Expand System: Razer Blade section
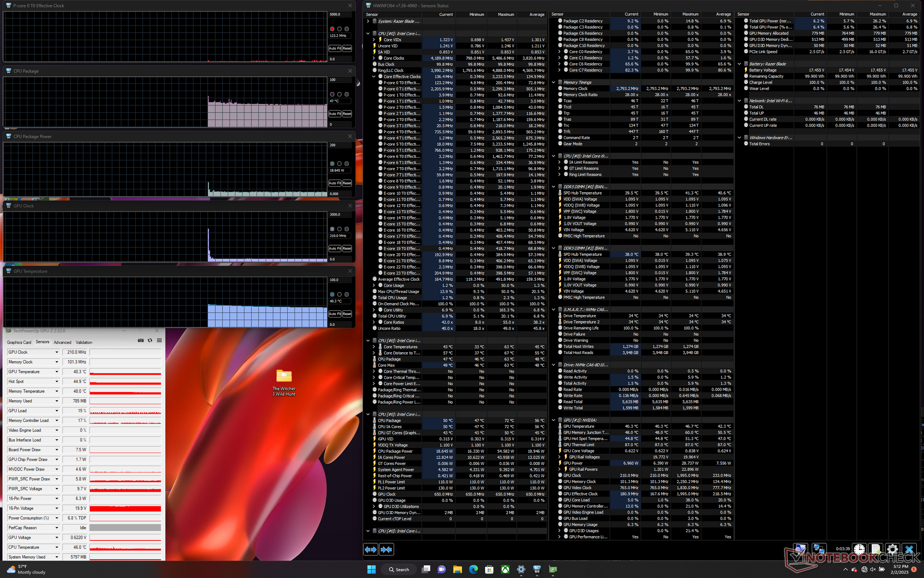Image resolution: width=924 pixels, height=578 pixels. click(368, 21)
